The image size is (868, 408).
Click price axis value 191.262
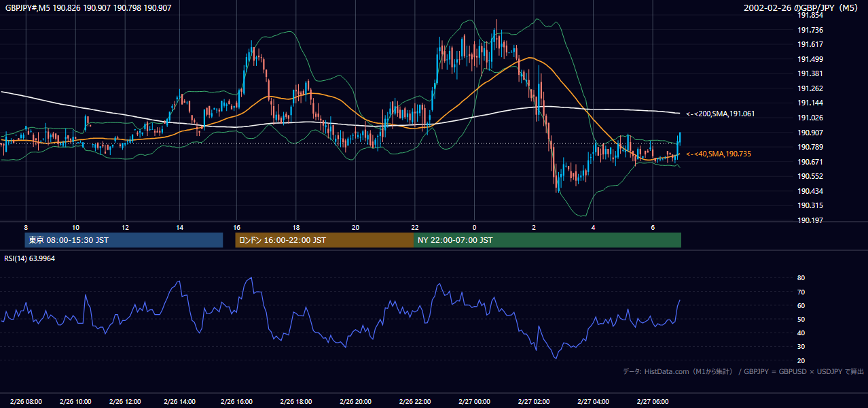[810, 88]
